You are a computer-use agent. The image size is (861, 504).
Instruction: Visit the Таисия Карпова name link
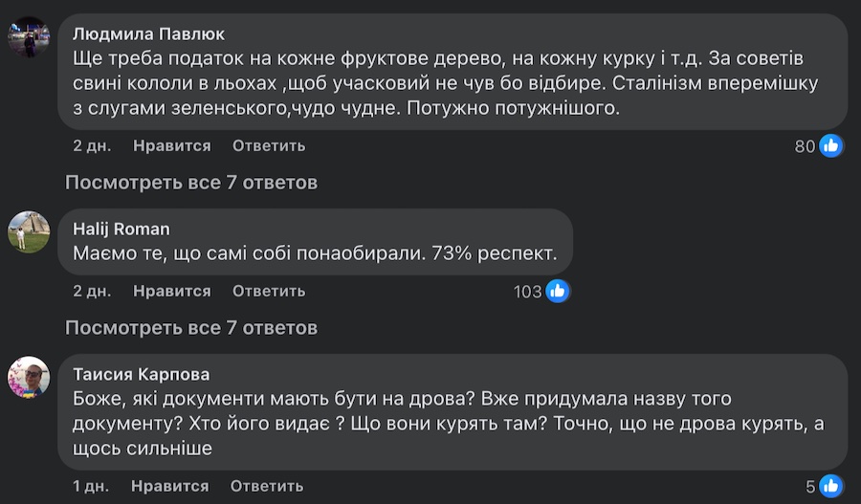click(x=141, y=374)
